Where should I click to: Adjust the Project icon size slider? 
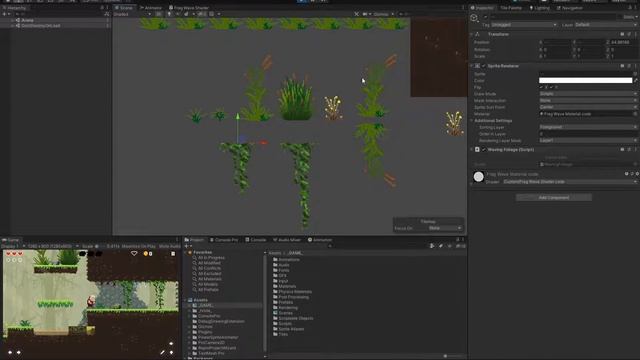coord(445,356)
